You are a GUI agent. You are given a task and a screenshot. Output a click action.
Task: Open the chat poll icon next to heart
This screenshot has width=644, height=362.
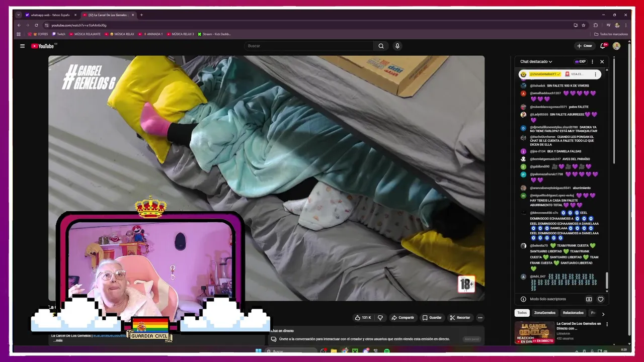(589, 299)
